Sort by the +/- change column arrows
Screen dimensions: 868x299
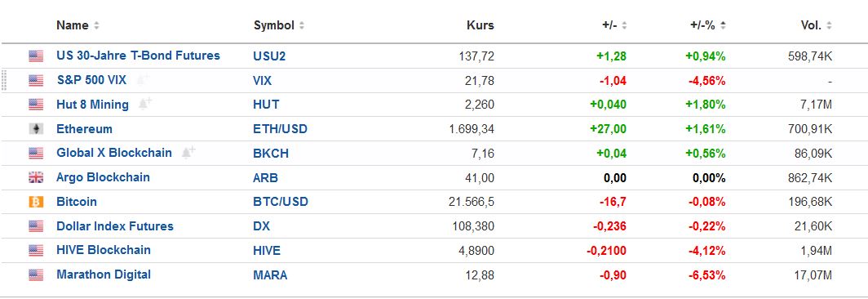pos(624,25)
